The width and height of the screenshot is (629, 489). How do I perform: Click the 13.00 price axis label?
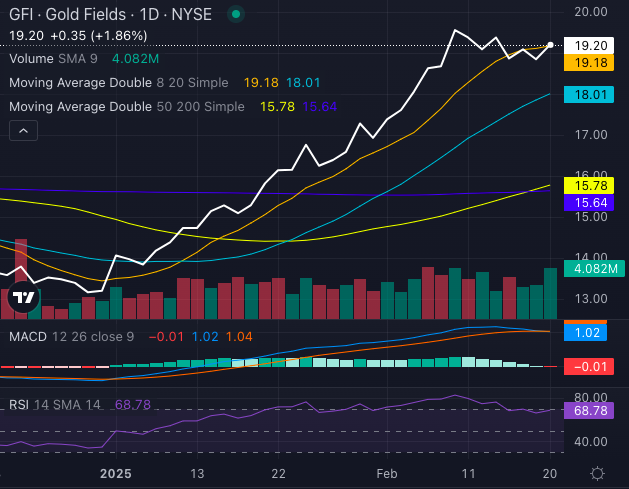click(591, 298)
